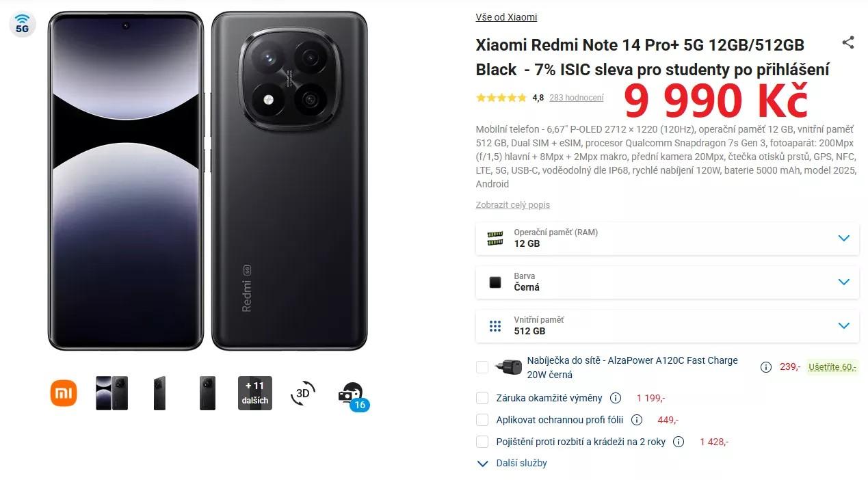Show info for AlzaPower charger offer

(766, 367)
